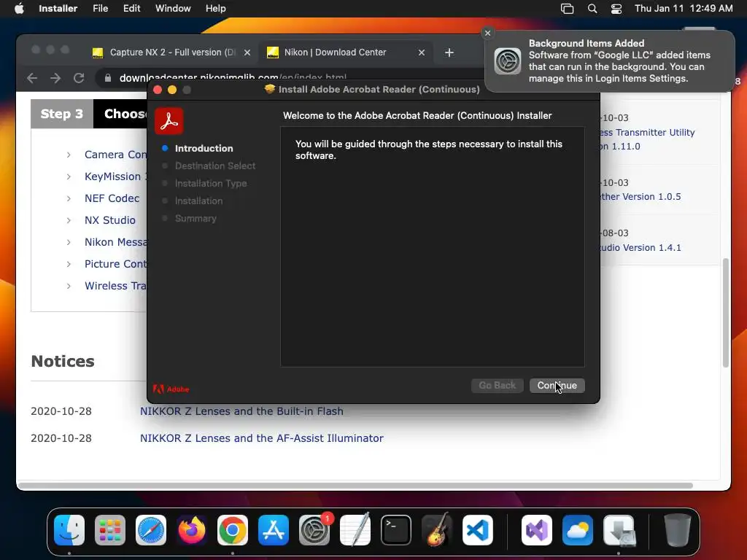This screenshot has height=560, width=747.
Task: Expand the Wireless Transmitter category
Action: (69, 286)
